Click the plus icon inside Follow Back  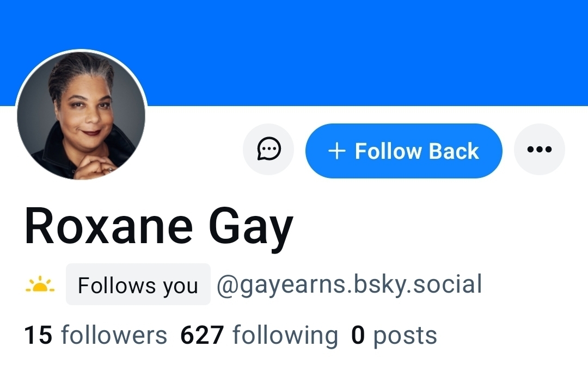[x=338, y=151]
